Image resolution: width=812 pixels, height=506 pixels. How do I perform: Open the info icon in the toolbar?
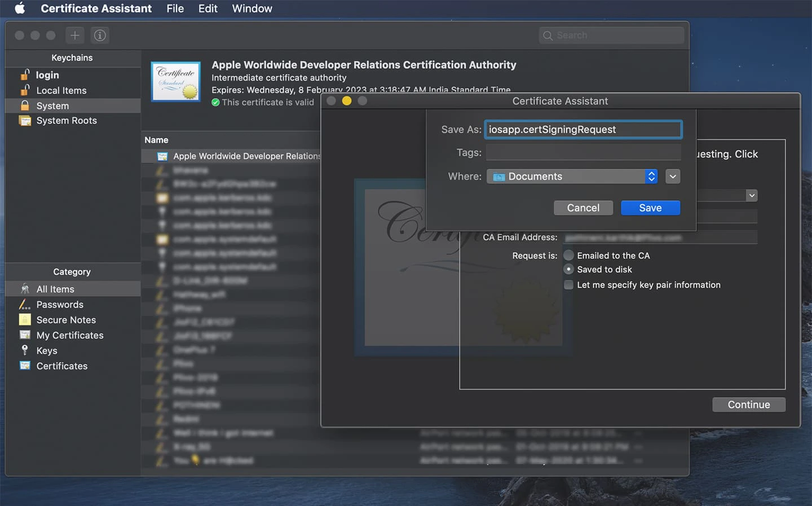click(100, 35)
